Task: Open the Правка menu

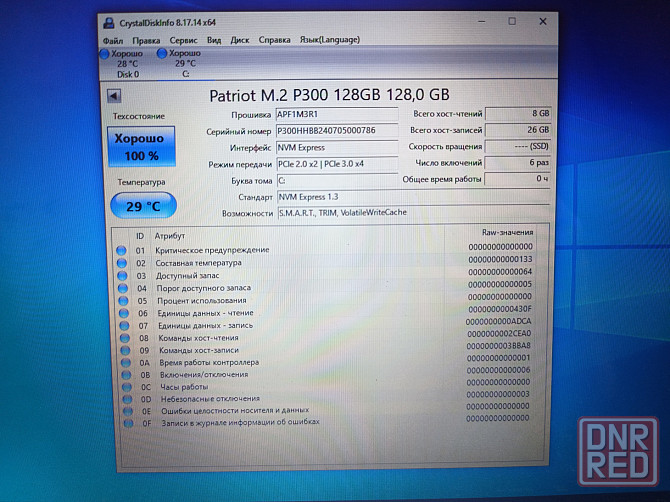Action: coord(146,41)
